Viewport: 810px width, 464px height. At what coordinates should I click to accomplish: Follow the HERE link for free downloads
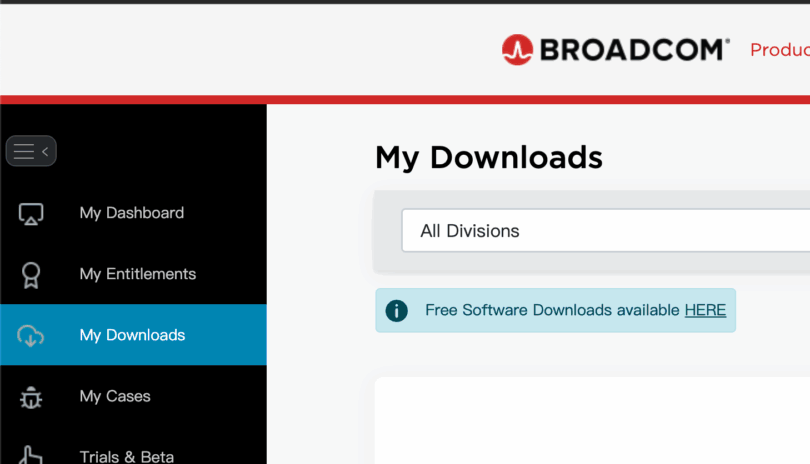point(705,310)
